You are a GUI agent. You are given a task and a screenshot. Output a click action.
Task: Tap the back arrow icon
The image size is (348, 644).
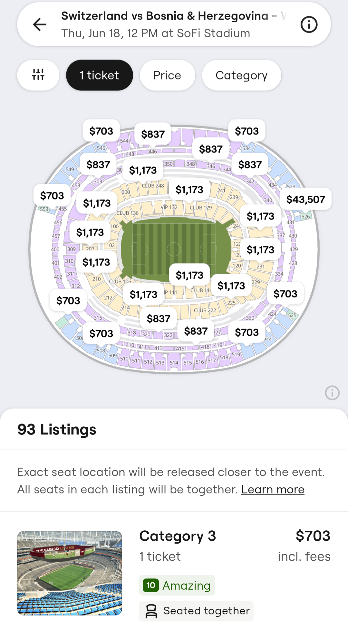pyautogui.click(x=40, y=24)
